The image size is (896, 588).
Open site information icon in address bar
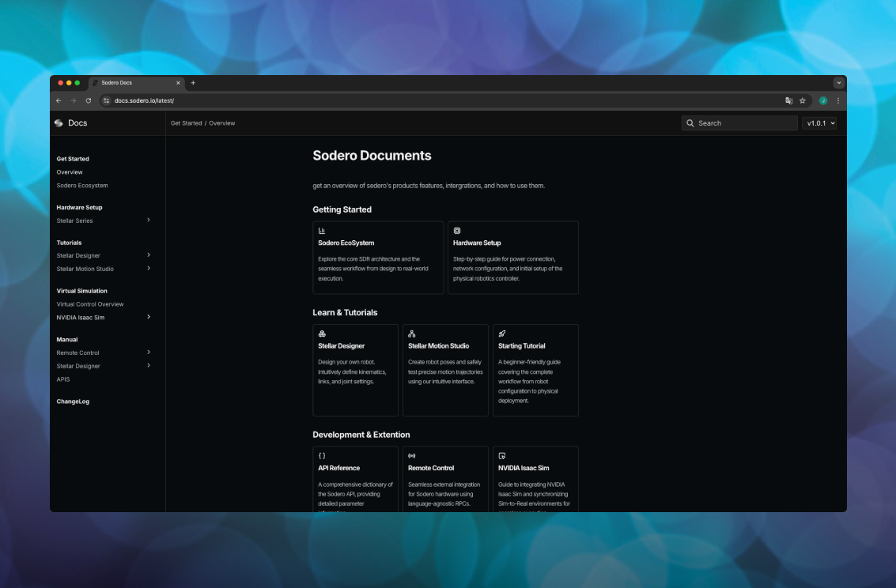click(106, 100)
